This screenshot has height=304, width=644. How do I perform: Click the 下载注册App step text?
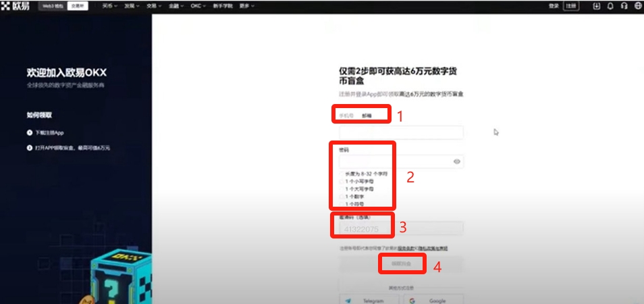49,132
